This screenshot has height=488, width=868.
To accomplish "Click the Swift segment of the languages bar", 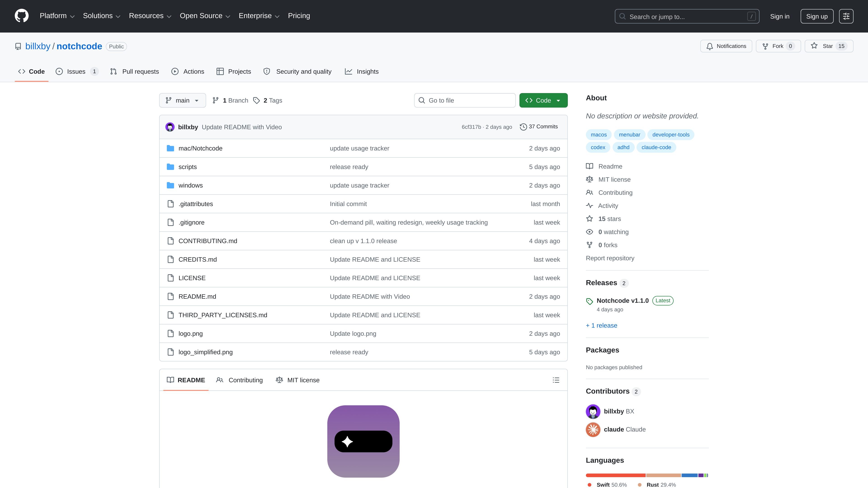I will (616, 475).
